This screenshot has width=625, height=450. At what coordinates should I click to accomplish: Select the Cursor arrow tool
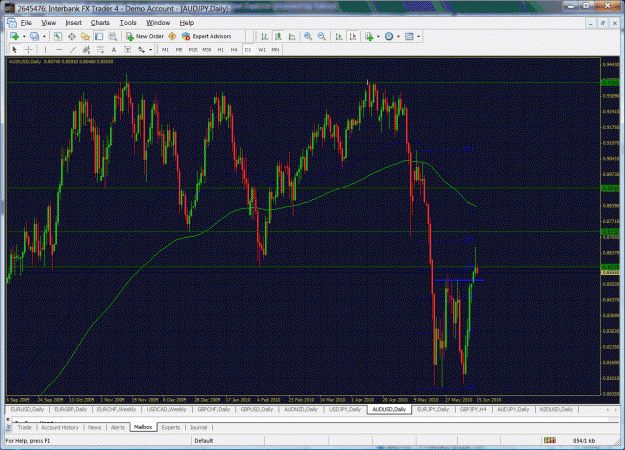pyautogui.click(x=15, y=49)
